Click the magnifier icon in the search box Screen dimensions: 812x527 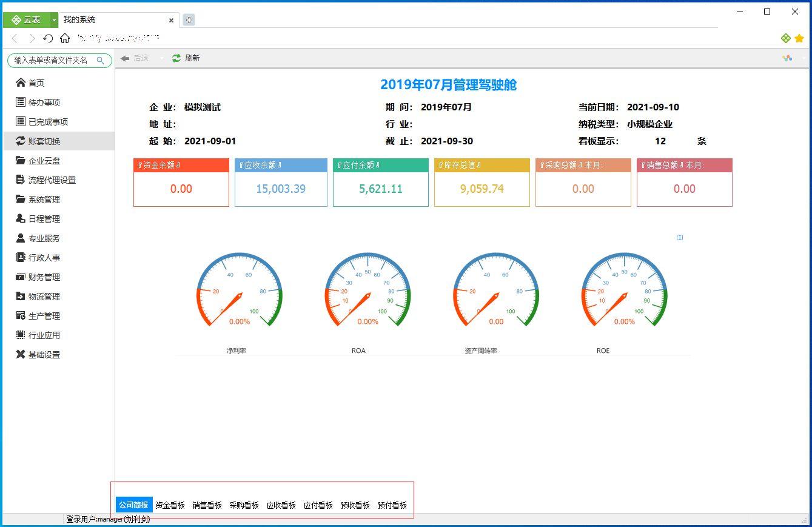tap(101, 60)
